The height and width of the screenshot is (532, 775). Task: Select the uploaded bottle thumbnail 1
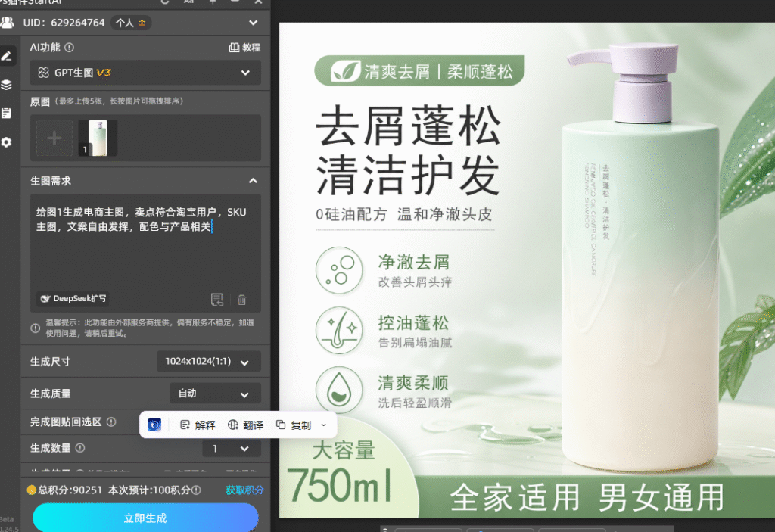click(x=98, y=138)
